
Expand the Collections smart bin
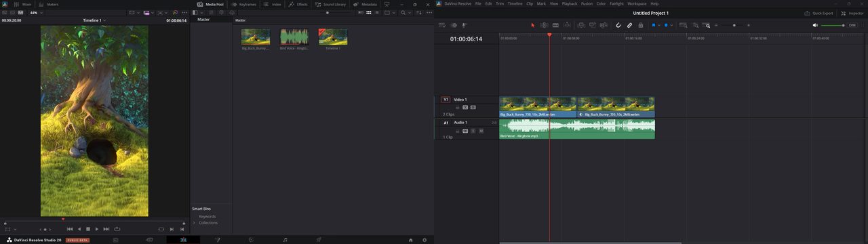pos(195,222)
